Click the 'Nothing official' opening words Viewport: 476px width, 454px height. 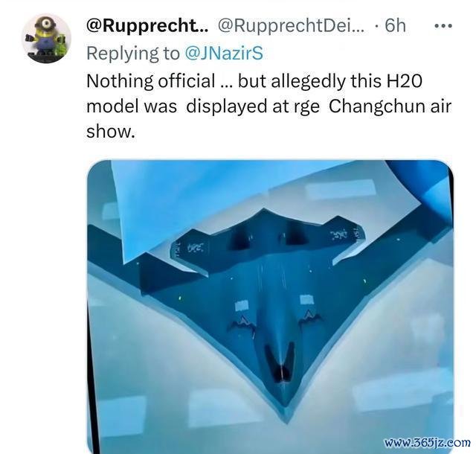150,81
